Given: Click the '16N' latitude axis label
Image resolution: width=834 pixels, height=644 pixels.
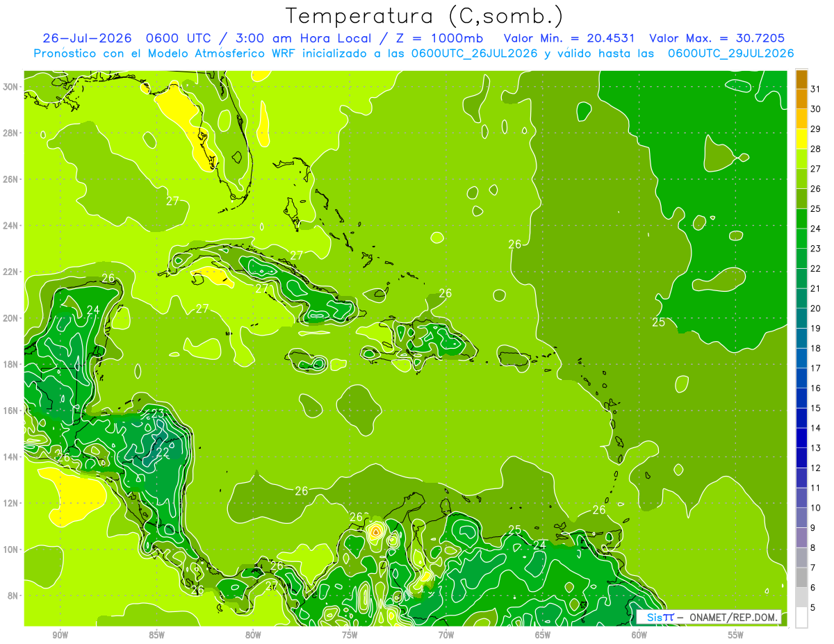Looking at the screenshot, I should tap(10, 411).
